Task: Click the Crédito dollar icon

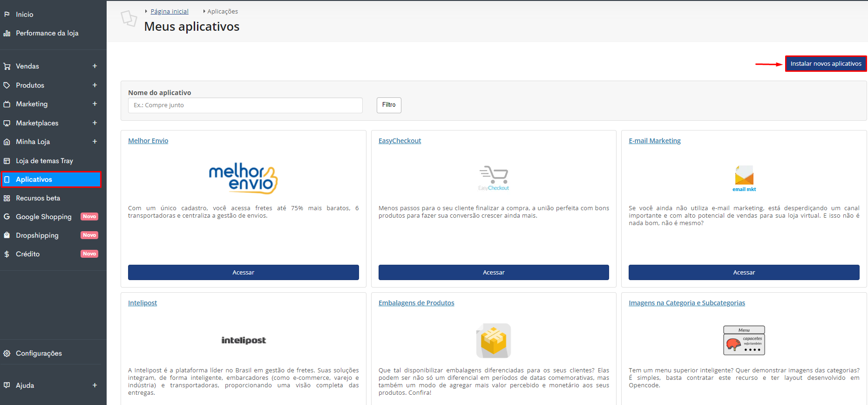Action: pyautogui.click(x=7, y=254)
